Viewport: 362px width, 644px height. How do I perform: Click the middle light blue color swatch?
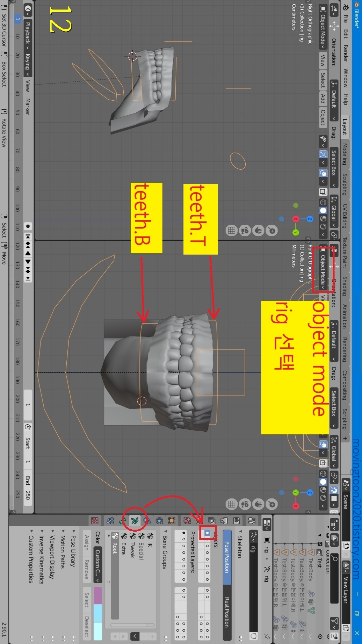click(98, 613)
